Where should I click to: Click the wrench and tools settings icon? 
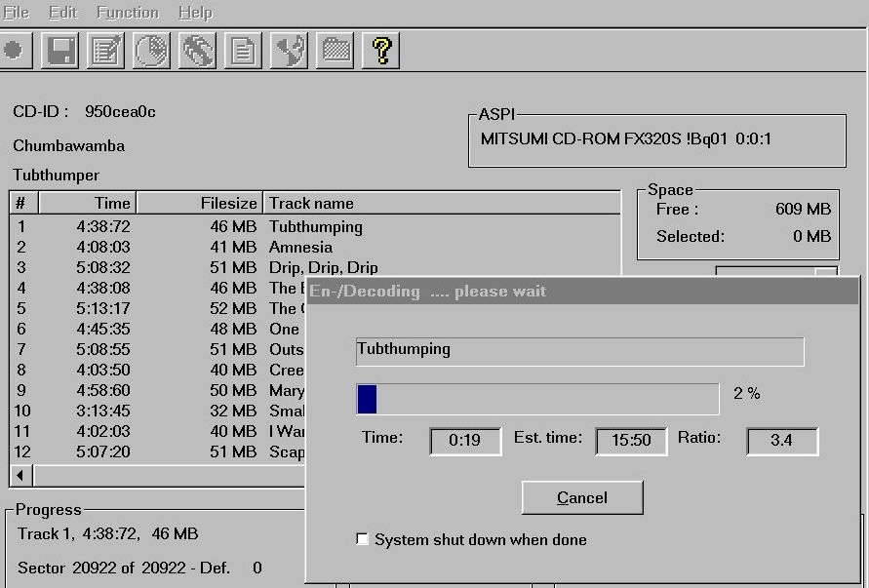tap(289, 51)
